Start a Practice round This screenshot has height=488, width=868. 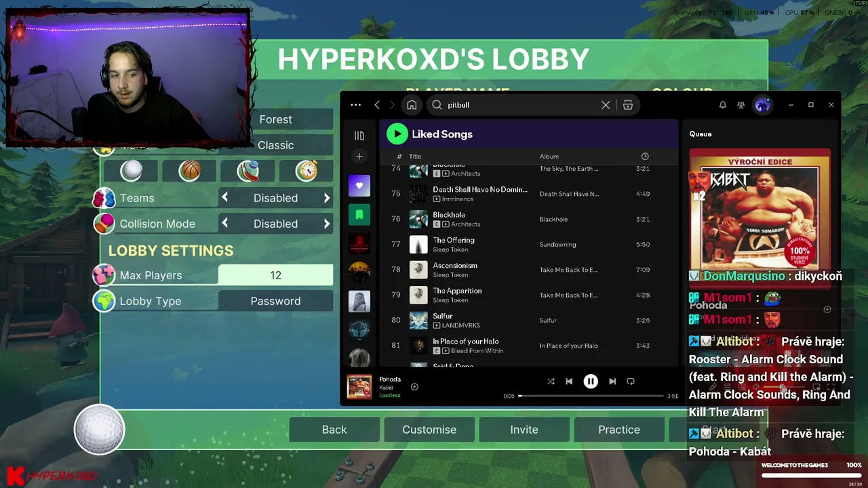[x=619, y=430]
